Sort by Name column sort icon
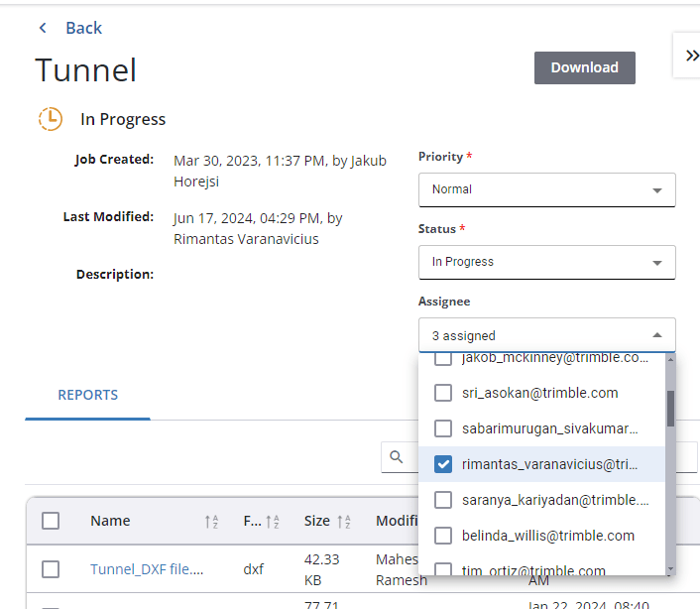This screenshot has width=700, height=609. point(211,521)
